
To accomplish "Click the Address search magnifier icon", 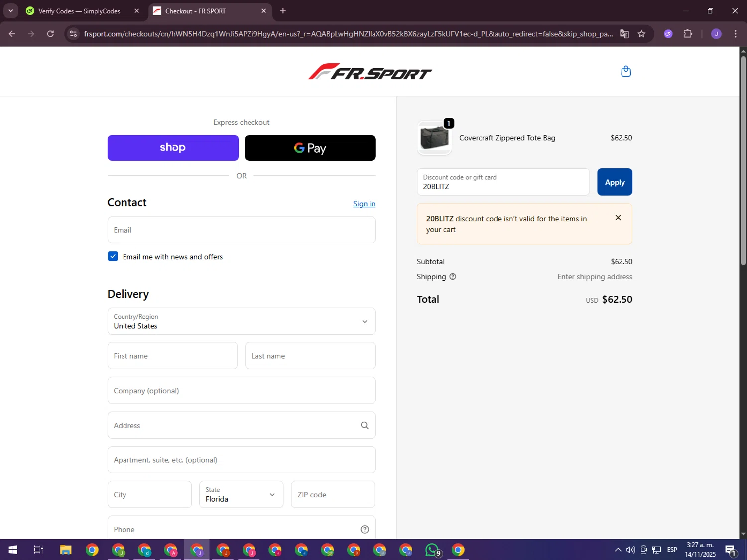I will (365, 425).
